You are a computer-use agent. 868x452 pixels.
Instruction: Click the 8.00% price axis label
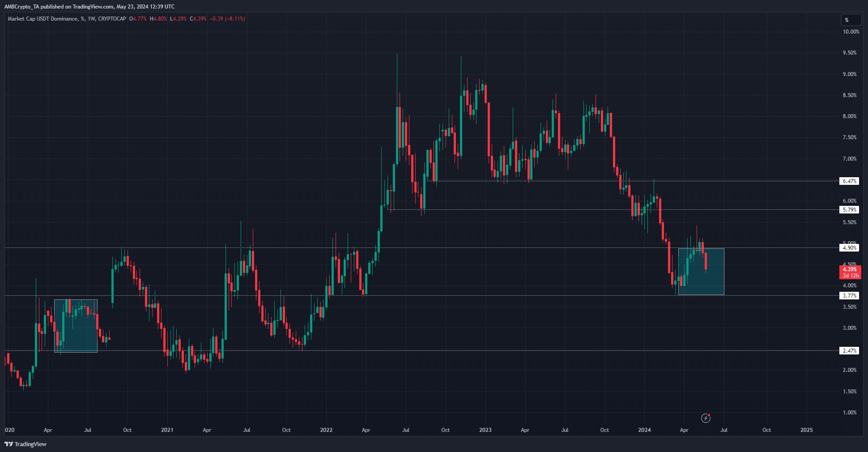pyautogui.click(x=850, y=116)
